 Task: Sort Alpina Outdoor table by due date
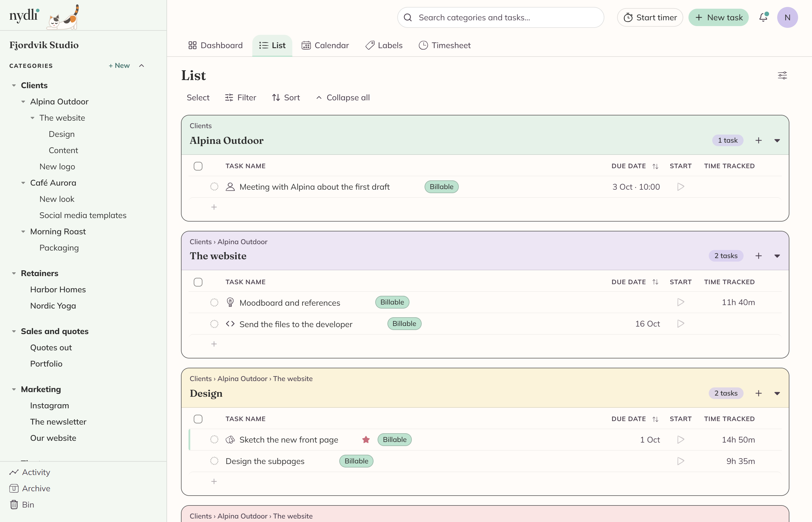tap(655, 166)
